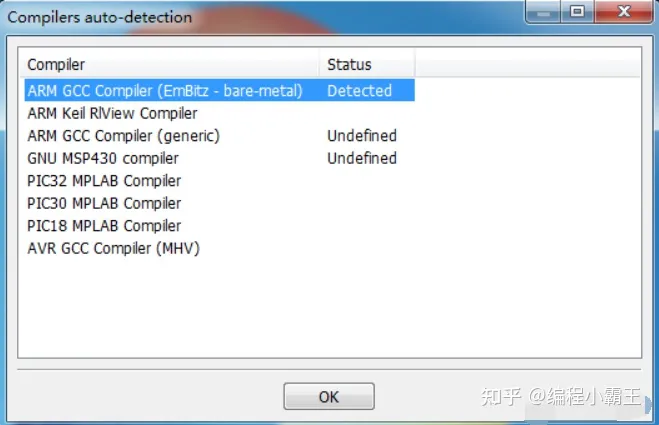The image size is (659, 425).
Task: Choose ARM GCC Compiler (generic) in list
Action: (x=123, y=136)
